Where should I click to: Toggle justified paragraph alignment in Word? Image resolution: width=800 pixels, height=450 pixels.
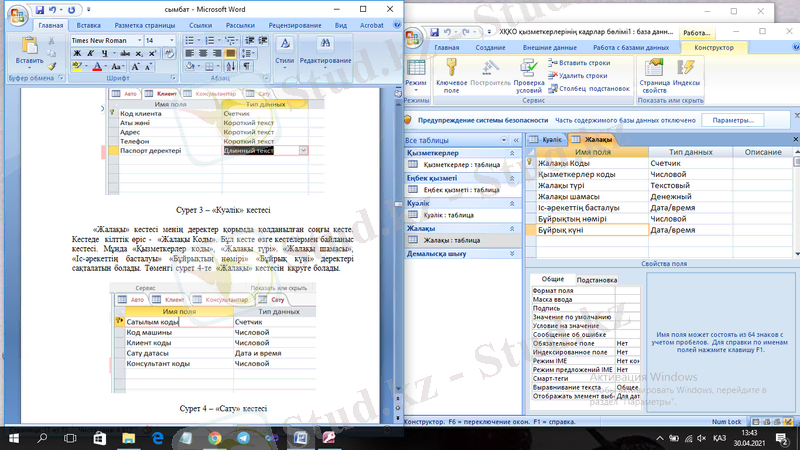[x=230, y=53]
